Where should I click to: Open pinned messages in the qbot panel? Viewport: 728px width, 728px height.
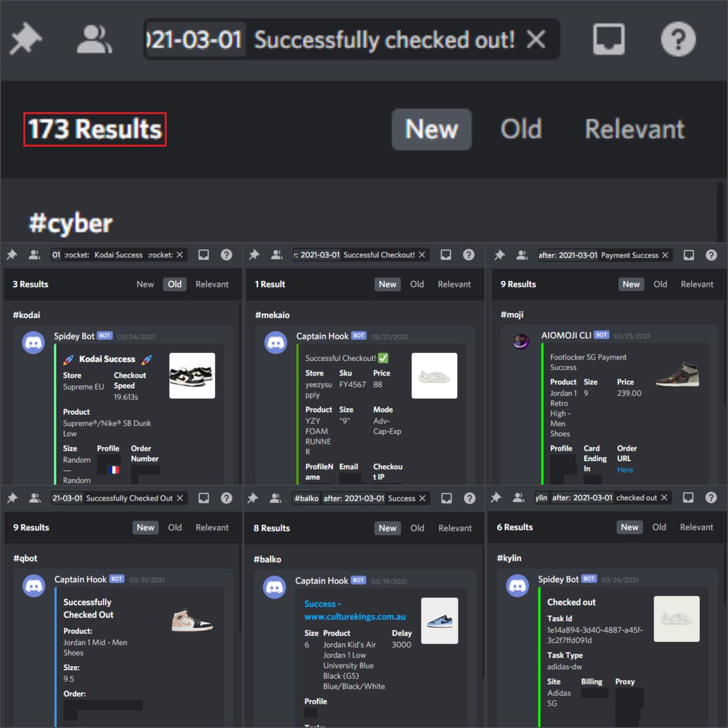click(x=12, y=498)
